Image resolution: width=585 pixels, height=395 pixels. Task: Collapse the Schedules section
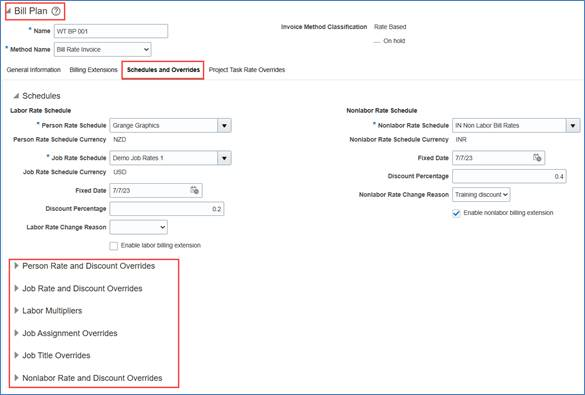pyautogui.click(x=16, y=96)
